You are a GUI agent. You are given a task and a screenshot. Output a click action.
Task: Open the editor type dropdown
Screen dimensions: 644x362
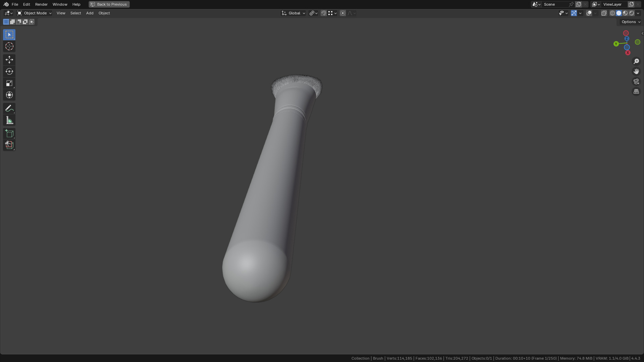[8, 13]
